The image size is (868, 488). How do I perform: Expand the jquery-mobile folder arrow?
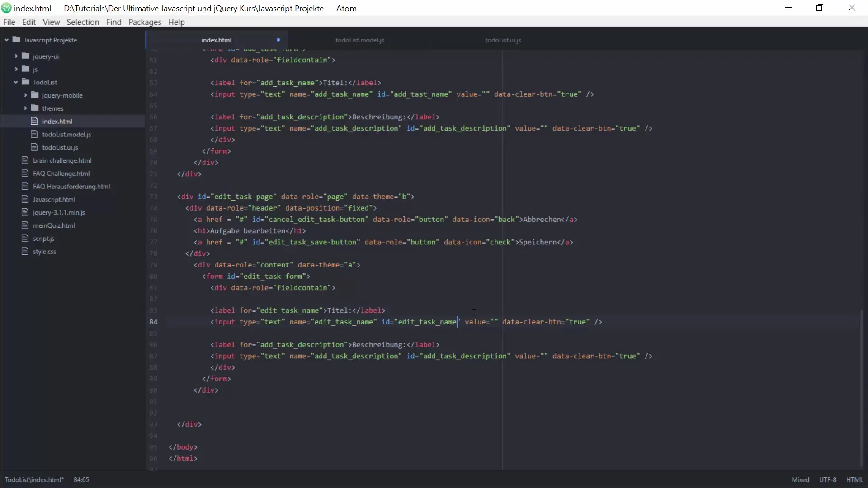click(25, 95)
